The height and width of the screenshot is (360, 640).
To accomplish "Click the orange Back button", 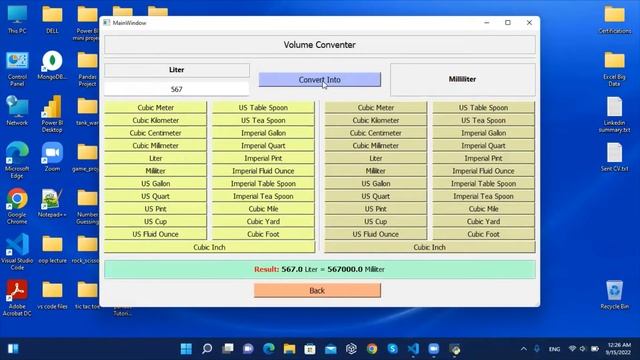I will coord(317,291).
